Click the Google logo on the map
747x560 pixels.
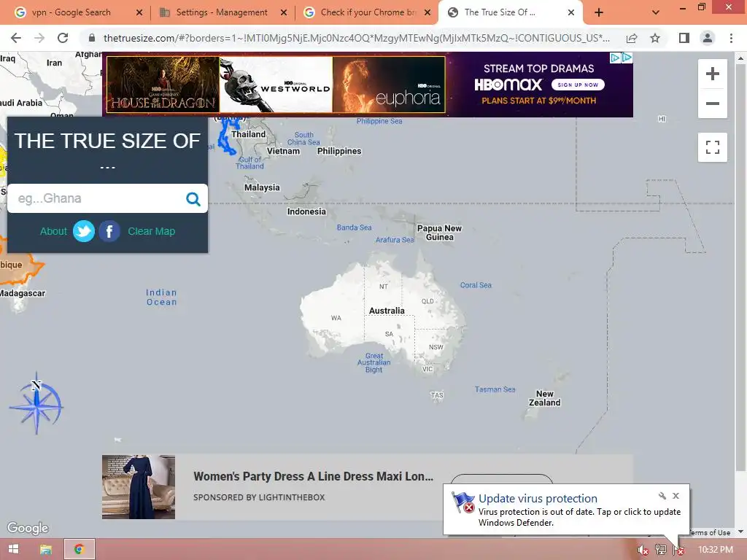[x=28, y=528]
